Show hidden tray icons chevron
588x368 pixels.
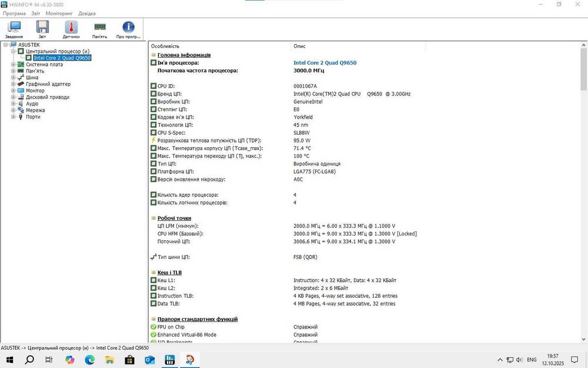(x=500, y=360)
